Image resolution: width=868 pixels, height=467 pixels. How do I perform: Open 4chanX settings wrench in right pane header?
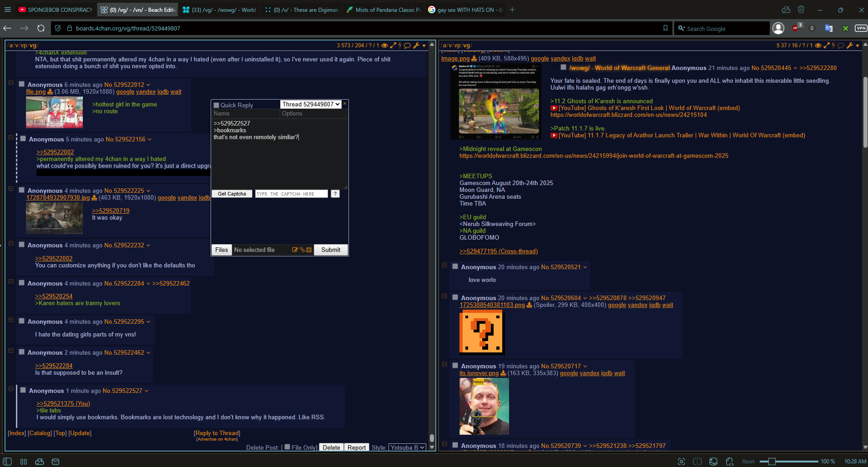[850, 45]
